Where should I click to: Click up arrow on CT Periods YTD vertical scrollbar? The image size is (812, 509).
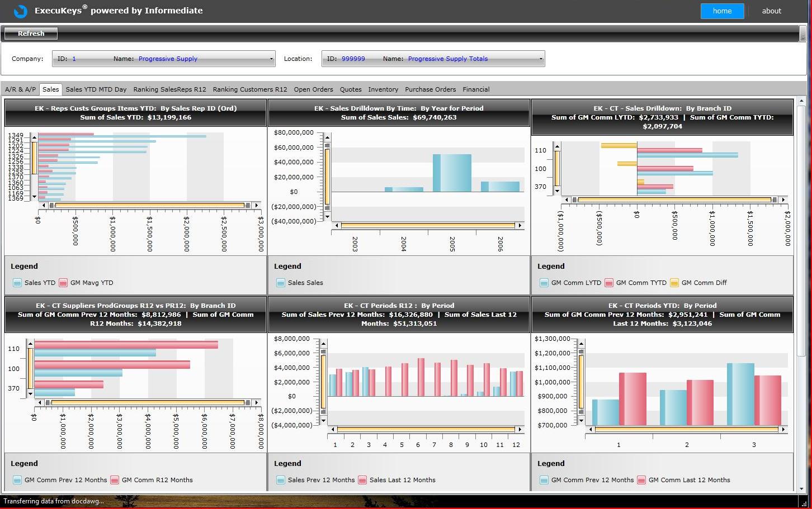(x=581, y=344)
